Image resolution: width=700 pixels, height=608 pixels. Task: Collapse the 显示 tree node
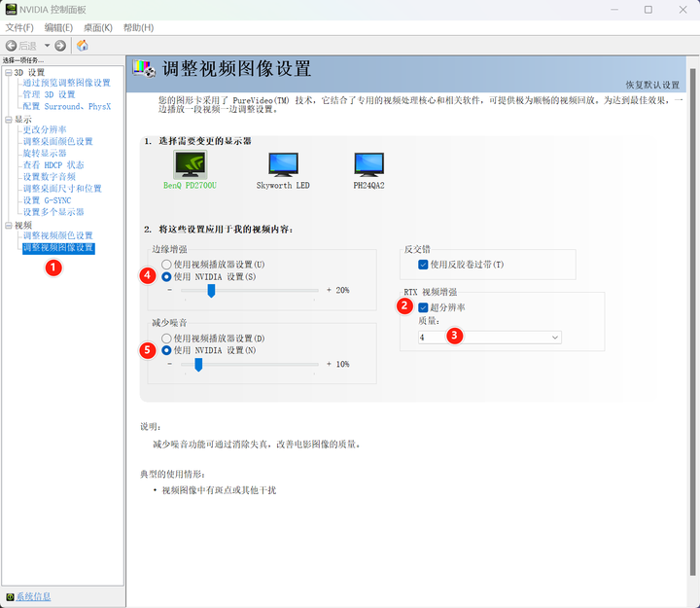point(9,120)
